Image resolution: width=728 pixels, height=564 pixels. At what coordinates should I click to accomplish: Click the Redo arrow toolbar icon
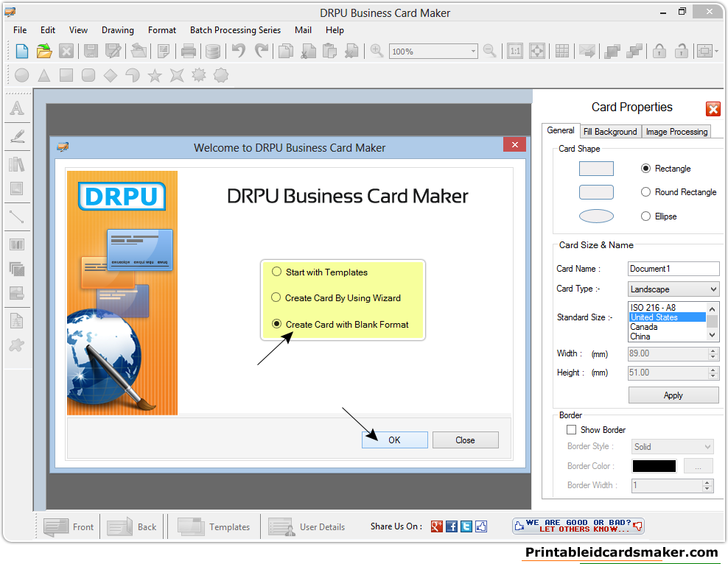pos(262,50)
